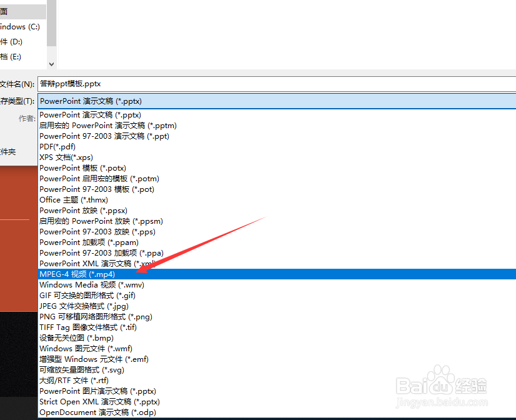This screenshot has height=420, width=516.
Task: Select PowerPoint 启用宏的模板 (*.potm)
Action: pyautogui.click(x=277, y=179)
